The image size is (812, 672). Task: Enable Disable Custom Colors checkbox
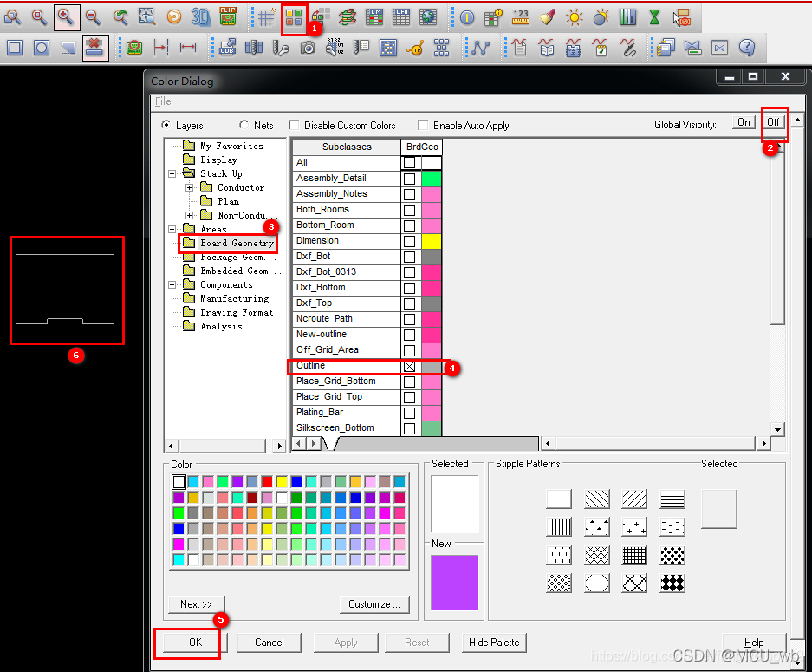coord(294,126)
